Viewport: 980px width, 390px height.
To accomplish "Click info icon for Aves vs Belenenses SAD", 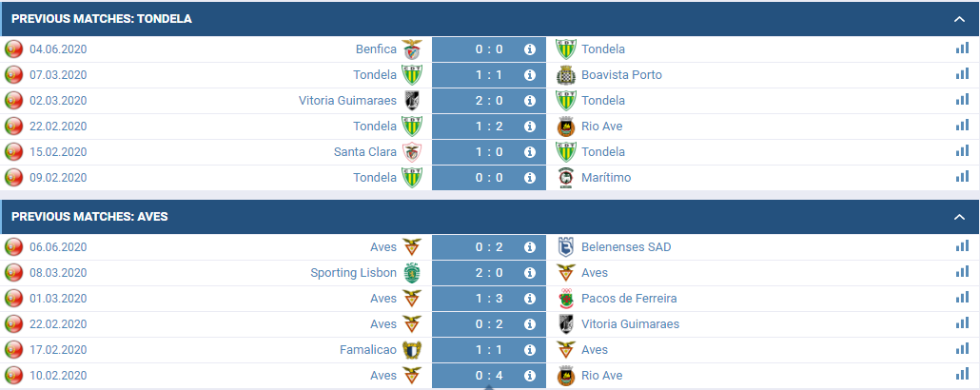I will (x=530, y=247).
